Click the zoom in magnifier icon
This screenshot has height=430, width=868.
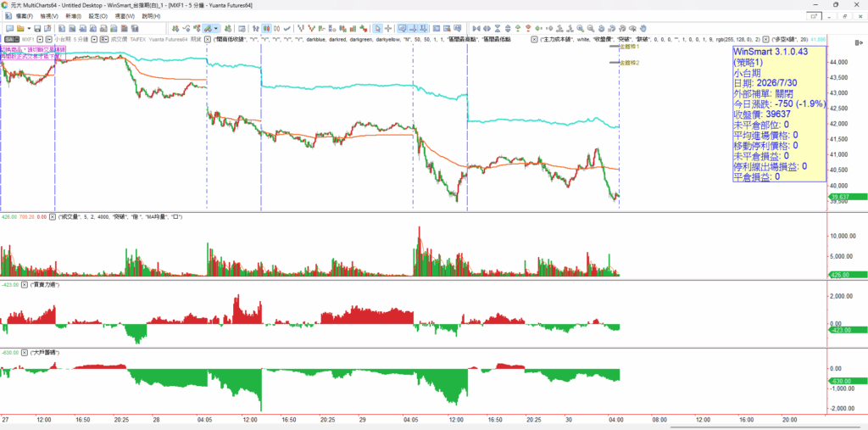pyautogui.click(x=580, y=28)
